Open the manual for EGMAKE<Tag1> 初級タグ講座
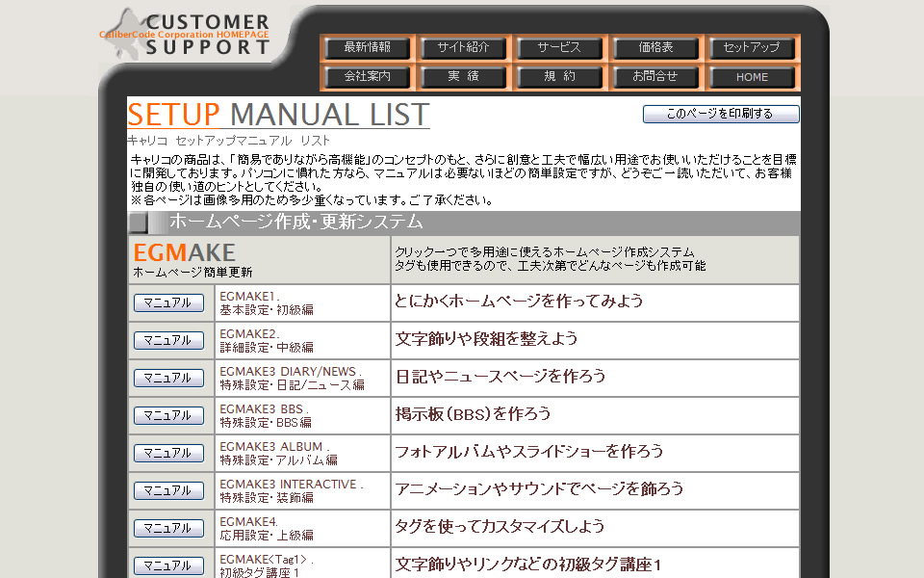The width and height of the screenshot is (924, 578). point(168,565)
